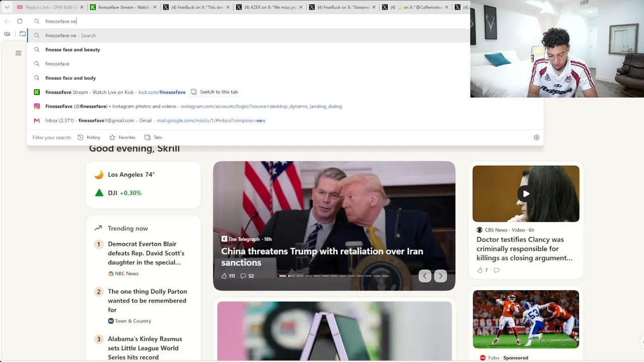
Task: Switch to FearBuck "Streamer" X tab
Action: (x=342, y=7)
